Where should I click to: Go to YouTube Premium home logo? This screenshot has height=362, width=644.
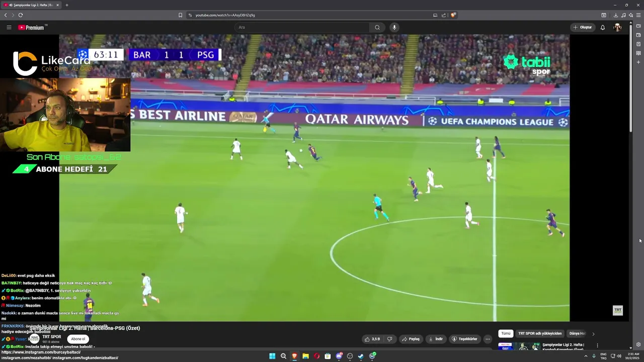coord(33,27)
